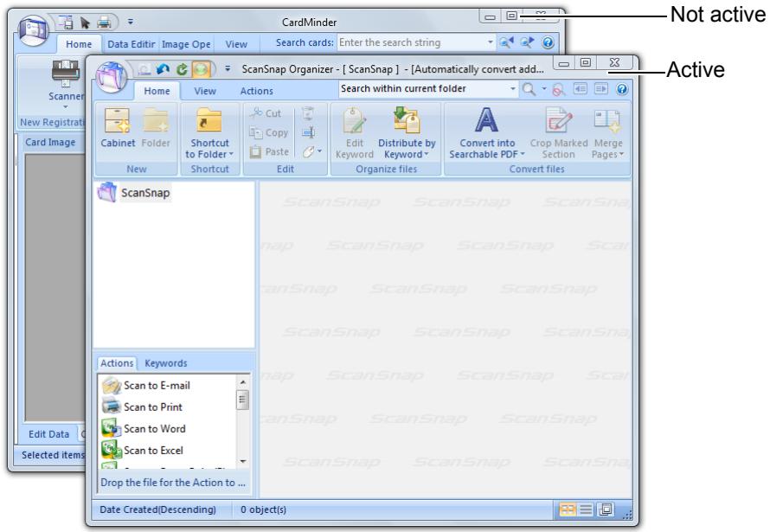Open the Actions ribbon tab in Organizer

(x=256, y=91)
